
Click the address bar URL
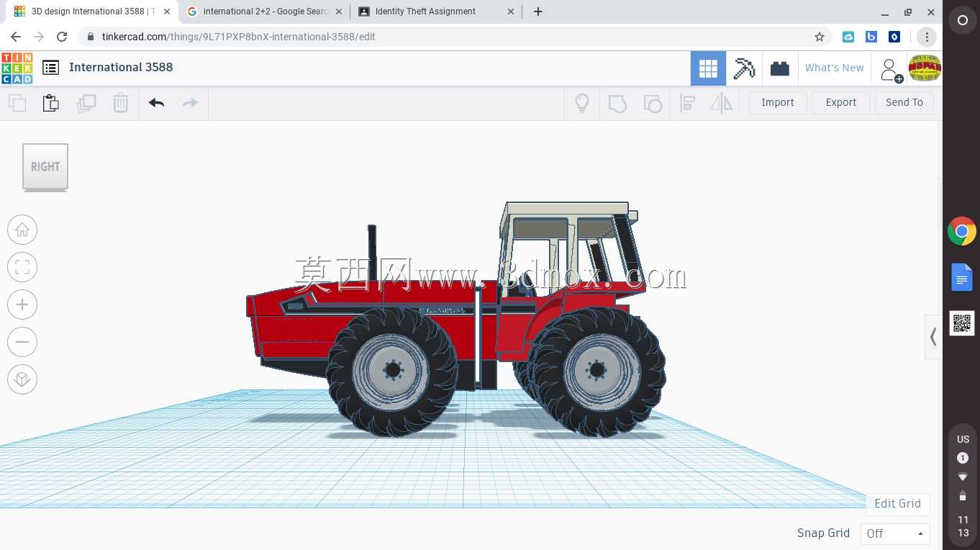[239, 37]
